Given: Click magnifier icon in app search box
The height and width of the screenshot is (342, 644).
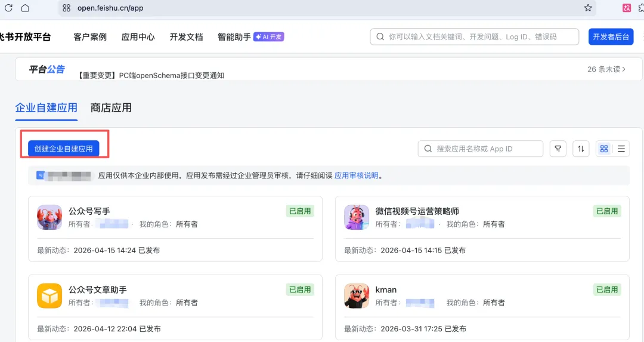Looking at the screenshot, I should (x=428, y=149).
